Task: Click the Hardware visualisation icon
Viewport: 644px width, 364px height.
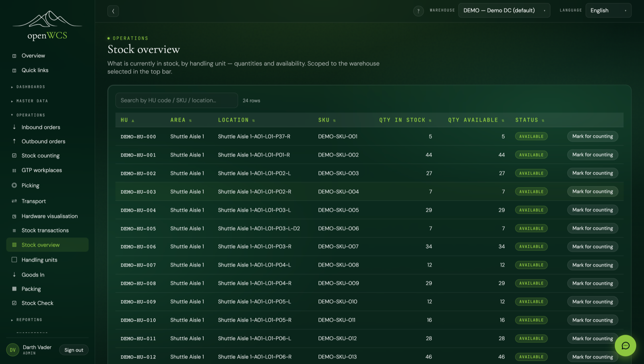Action: point(14,216)
